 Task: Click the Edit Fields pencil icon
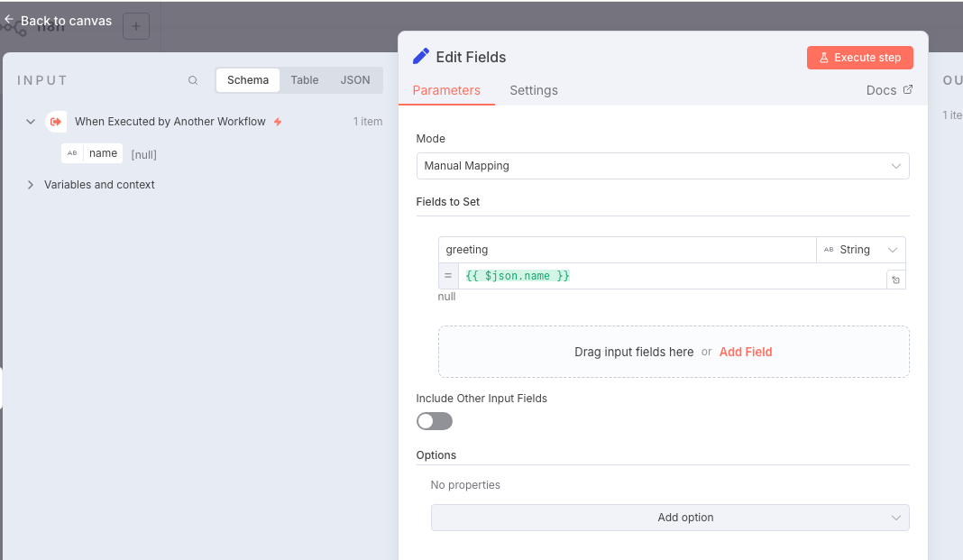[x=421, y=57]
